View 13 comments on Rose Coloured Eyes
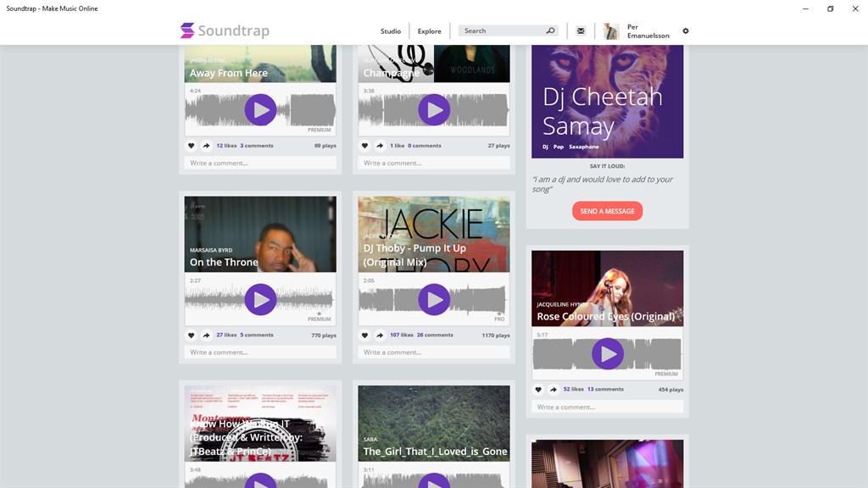The width and height of the screenshot is (868, 488). point(605,389)
